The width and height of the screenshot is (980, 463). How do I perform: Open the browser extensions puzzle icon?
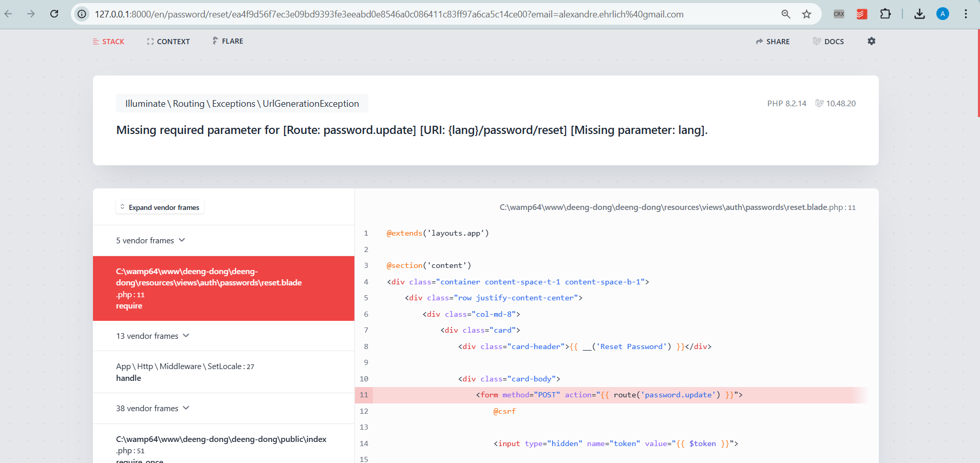pos(885,14)
